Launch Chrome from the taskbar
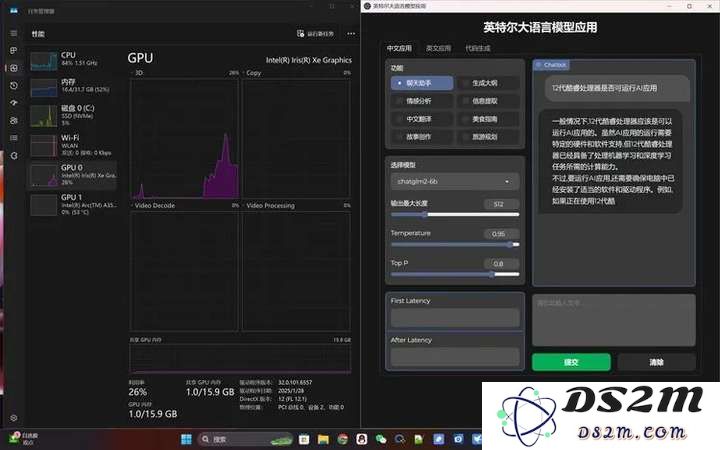This screenshot has height=450, width=720. coord(343,439)
